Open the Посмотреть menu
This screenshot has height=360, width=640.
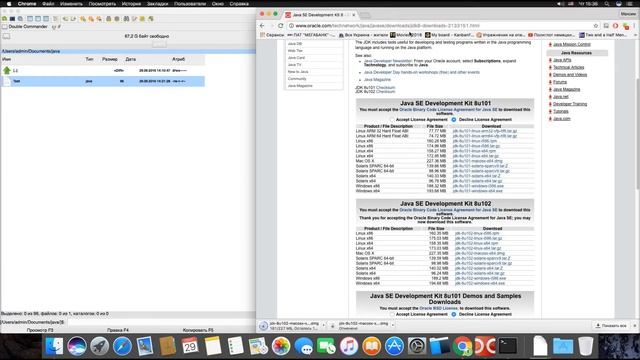pyautogui.click(x=102, y=4)
